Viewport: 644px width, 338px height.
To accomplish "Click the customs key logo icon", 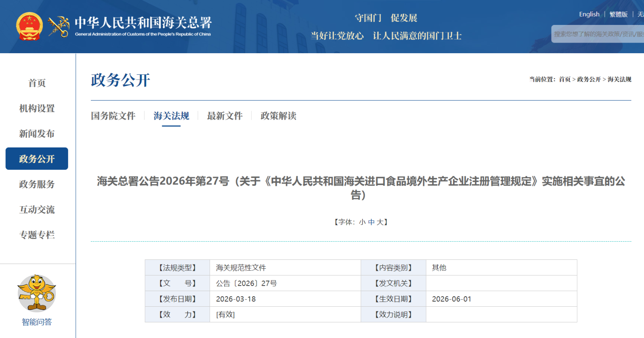I will click(x=58, y=27).
